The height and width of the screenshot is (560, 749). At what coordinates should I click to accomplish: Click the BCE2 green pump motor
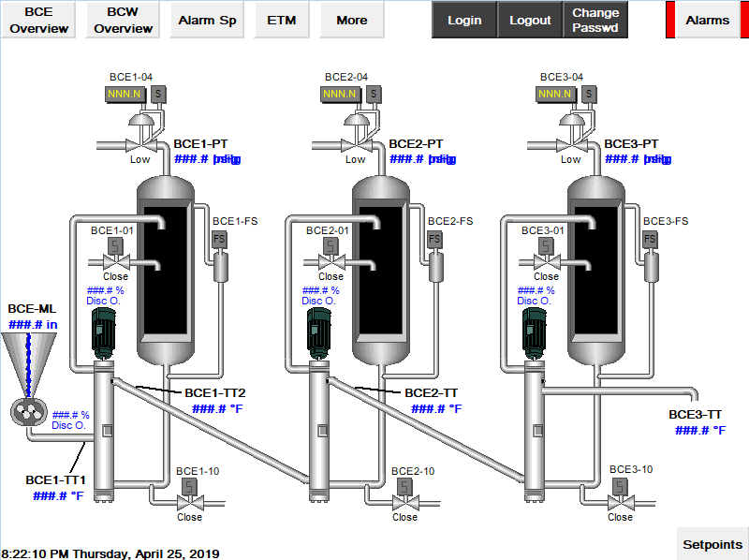[x=319, y=333]
